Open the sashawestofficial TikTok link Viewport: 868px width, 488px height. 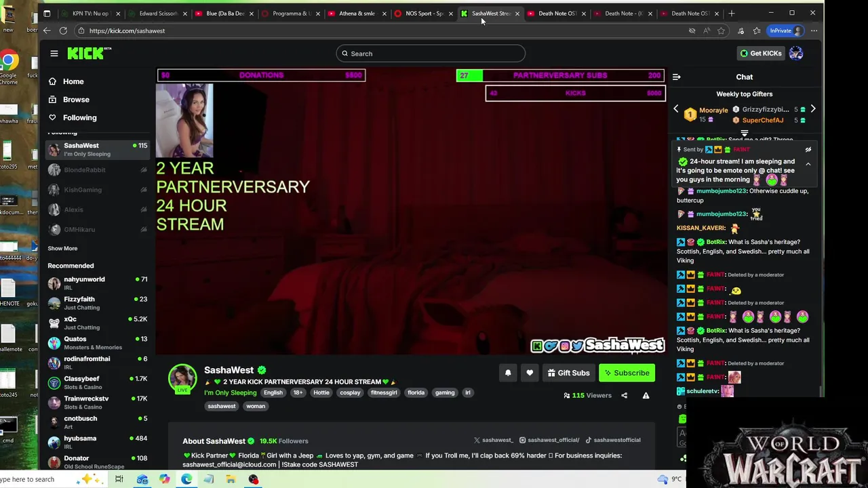613,440
